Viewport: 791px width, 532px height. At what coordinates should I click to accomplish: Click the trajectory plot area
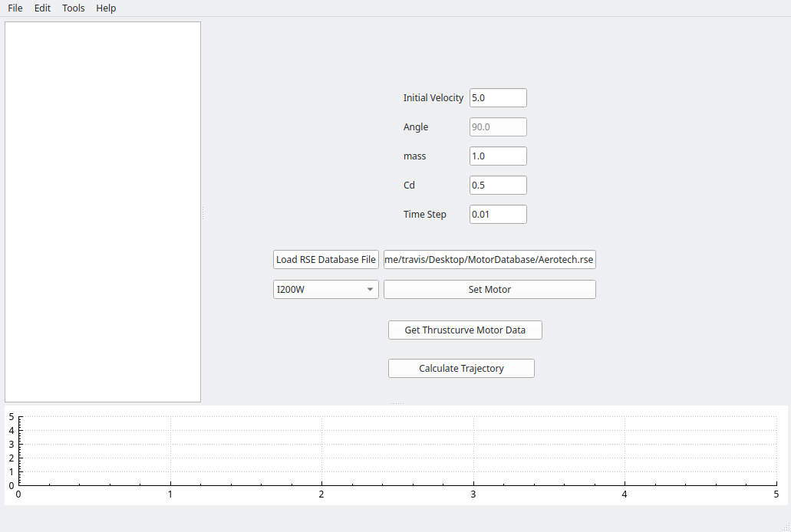[397, 451]
